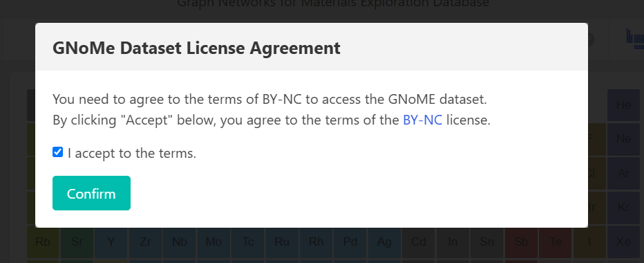Select the Te element tile
This screenshot has height=263, width=644.
coord(556,242)
